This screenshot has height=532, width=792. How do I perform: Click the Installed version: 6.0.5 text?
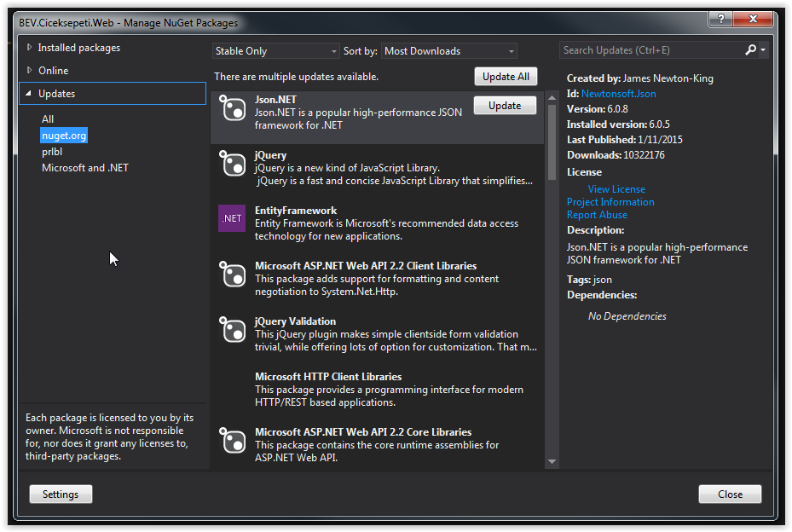coord(618,124)
